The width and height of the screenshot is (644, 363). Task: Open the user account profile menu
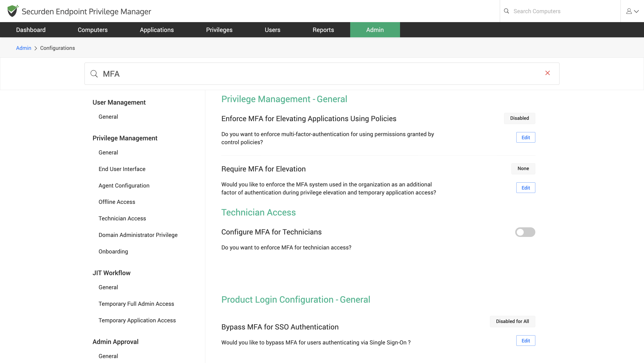(632, 11)
